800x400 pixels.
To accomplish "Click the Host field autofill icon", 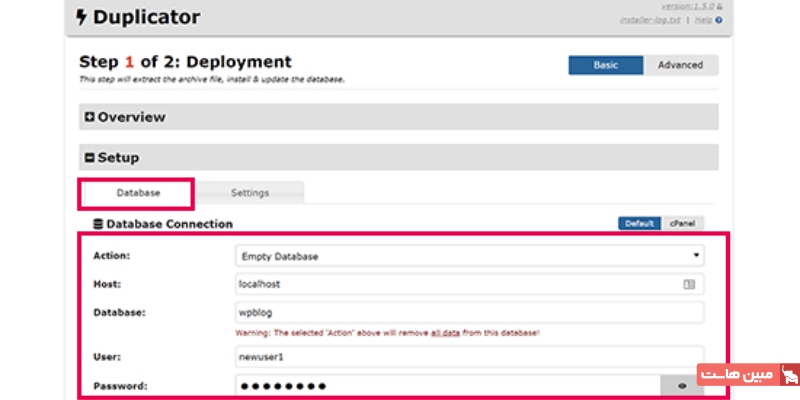I will (688, 284).
